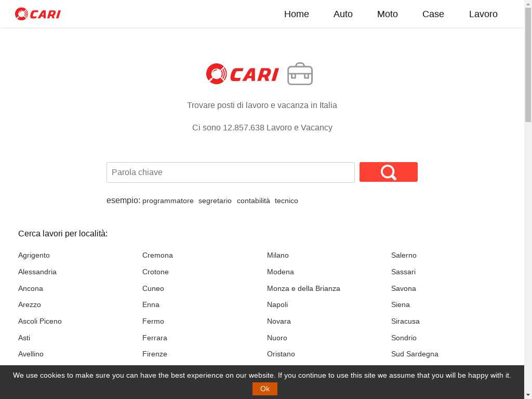The image size is (532, 399).
Task: Select Monza e della Brianza location
Action: 303,288
